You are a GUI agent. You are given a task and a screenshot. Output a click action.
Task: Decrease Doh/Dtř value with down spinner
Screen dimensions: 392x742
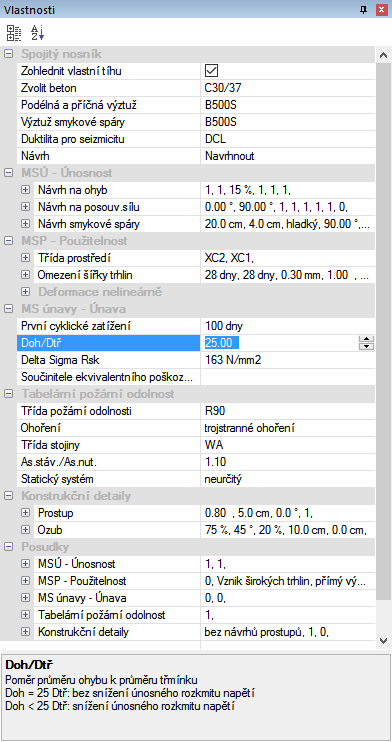pos(367,346)
